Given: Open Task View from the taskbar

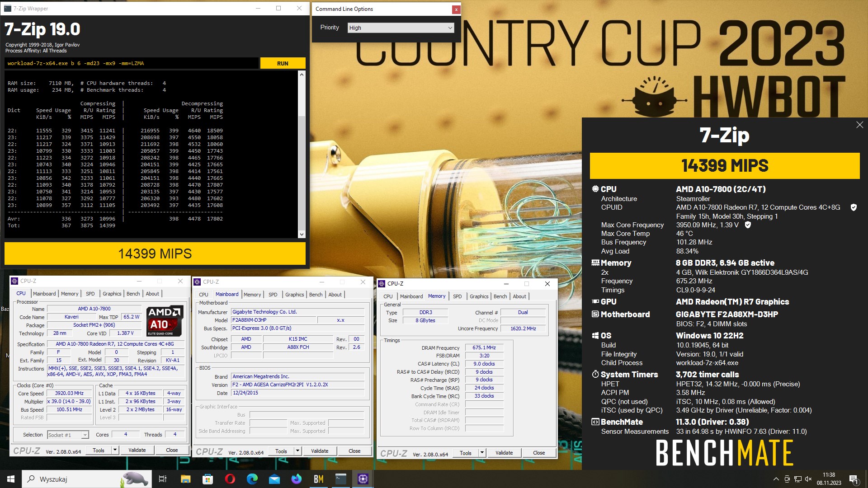Looking at the screenshot, I should (x=163, y=479).
